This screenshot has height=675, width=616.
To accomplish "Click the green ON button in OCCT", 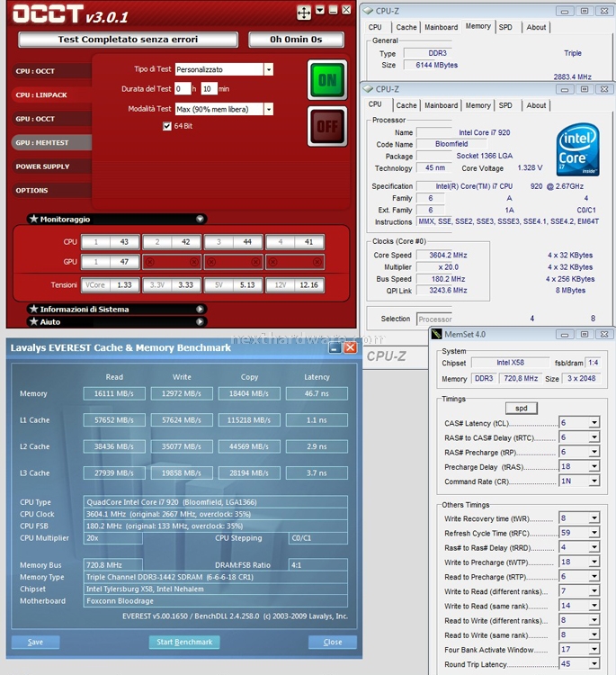I will [327, 80].
